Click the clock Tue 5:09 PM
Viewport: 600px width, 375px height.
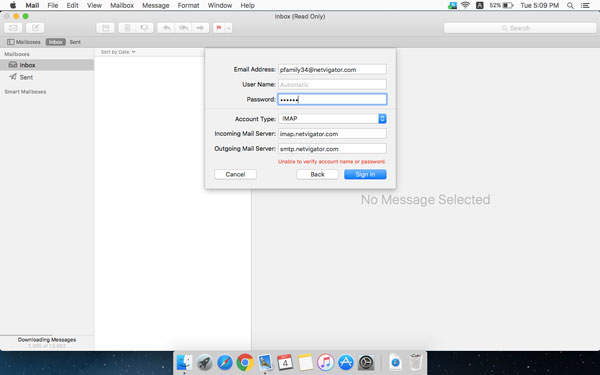tap(540, 5)
